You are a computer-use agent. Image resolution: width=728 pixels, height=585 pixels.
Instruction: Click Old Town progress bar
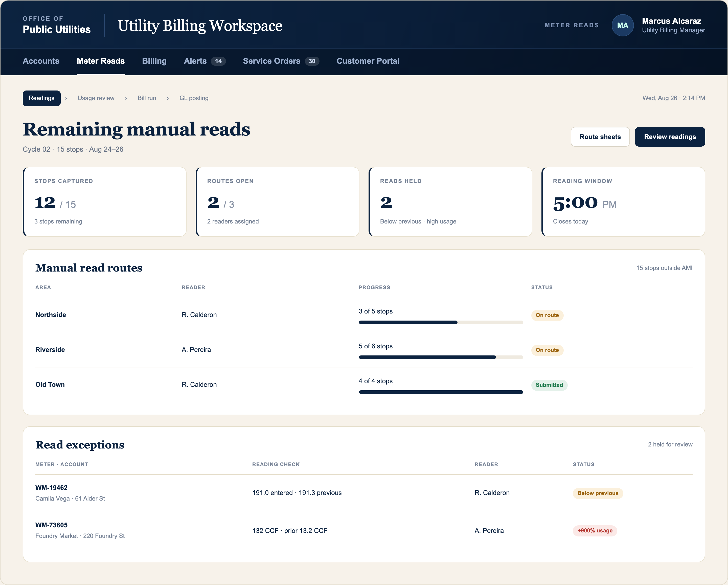(441, 392)
